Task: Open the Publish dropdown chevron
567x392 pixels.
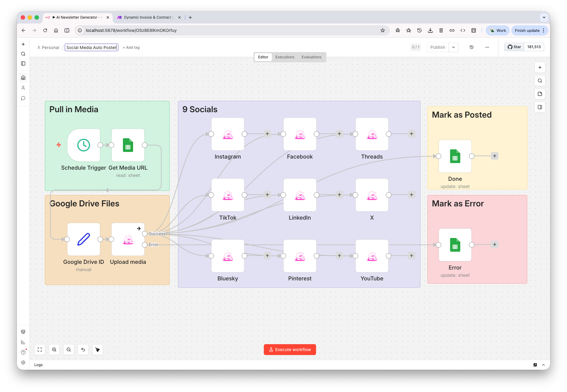Action: [453, 47]
